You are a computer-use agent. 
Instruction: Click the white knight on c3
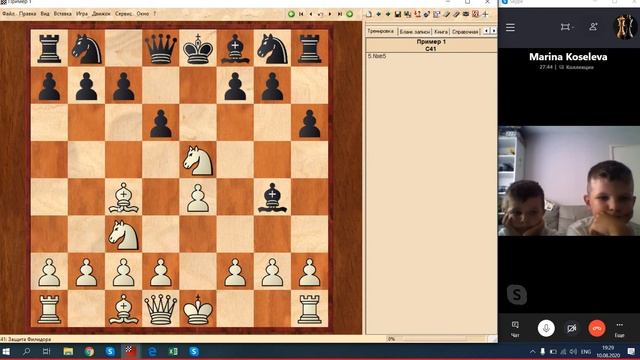pos(124,234)
